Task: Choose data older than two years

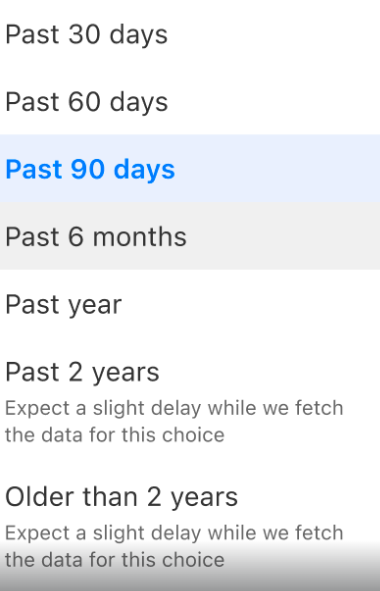Action: click(x=190, y=527)
